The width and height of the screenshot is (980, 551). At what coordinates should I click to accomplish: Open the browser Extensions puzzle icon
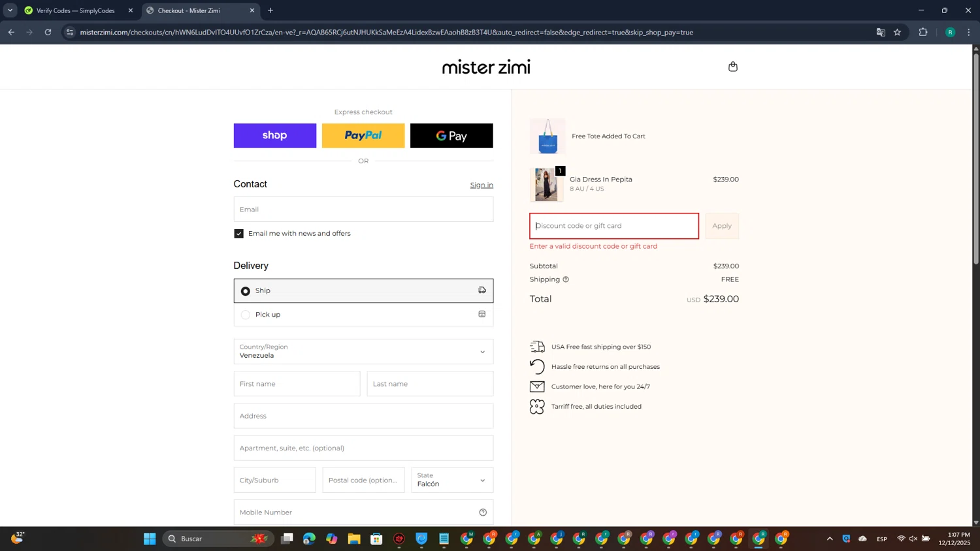[923, 32]
